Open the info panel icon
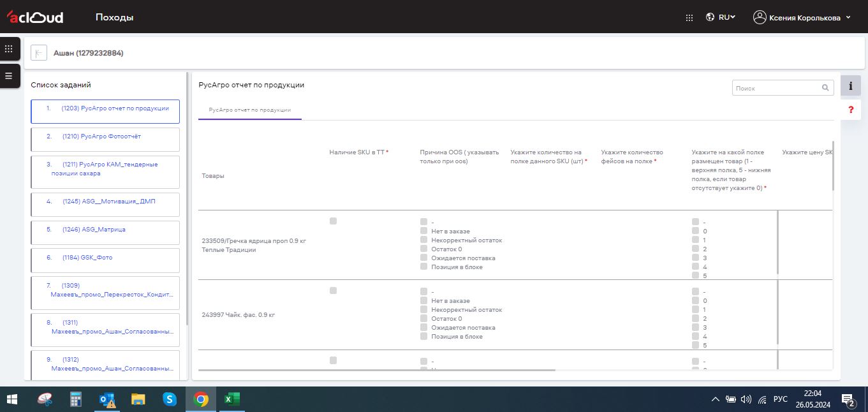The height and width of the screenshot is (412, 868). coord(851,85)
